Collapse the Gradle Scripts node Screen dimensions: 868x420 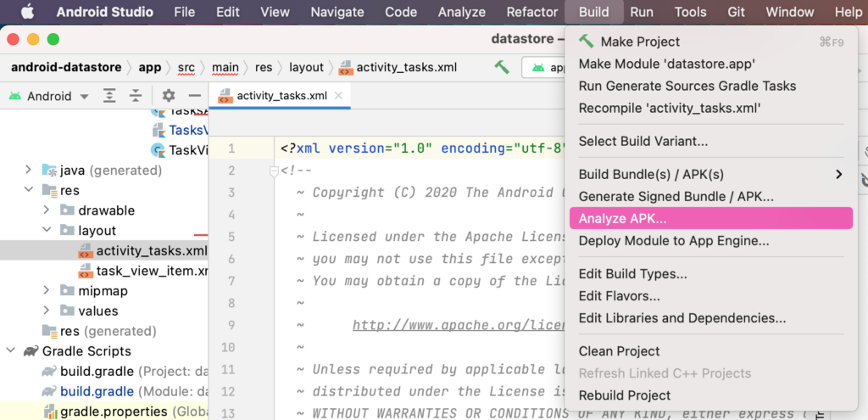coord(10,350)
